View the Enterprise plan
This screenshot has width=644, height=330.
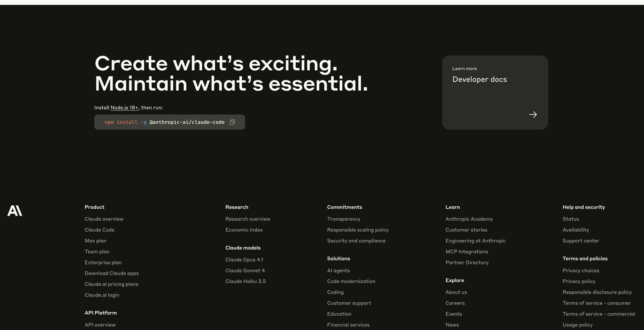[103, 262]
